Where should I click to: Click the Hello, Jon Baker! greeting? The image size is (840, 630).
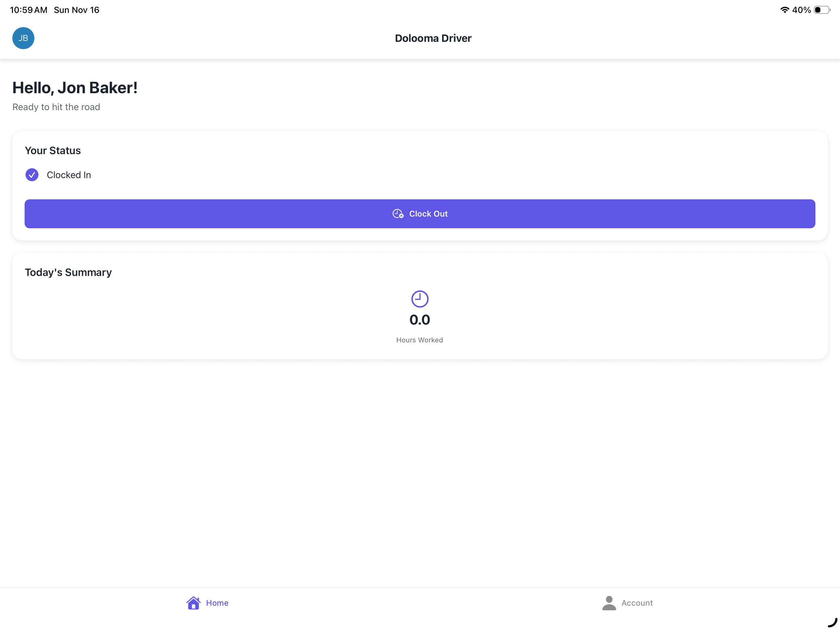75,88
